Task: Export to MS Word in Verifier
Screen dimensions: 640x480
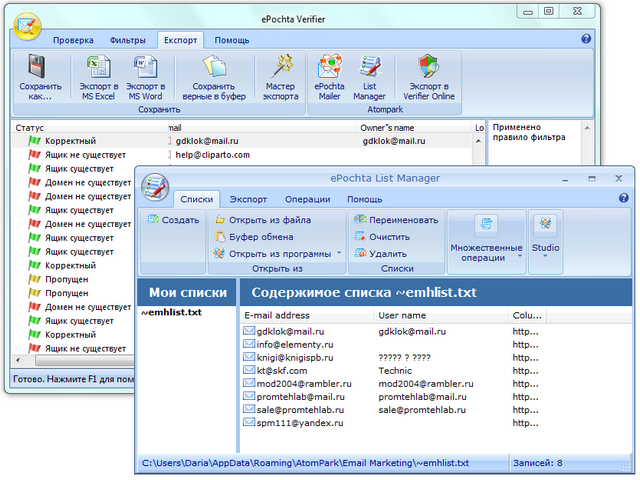Action: [x=145, y=78]
